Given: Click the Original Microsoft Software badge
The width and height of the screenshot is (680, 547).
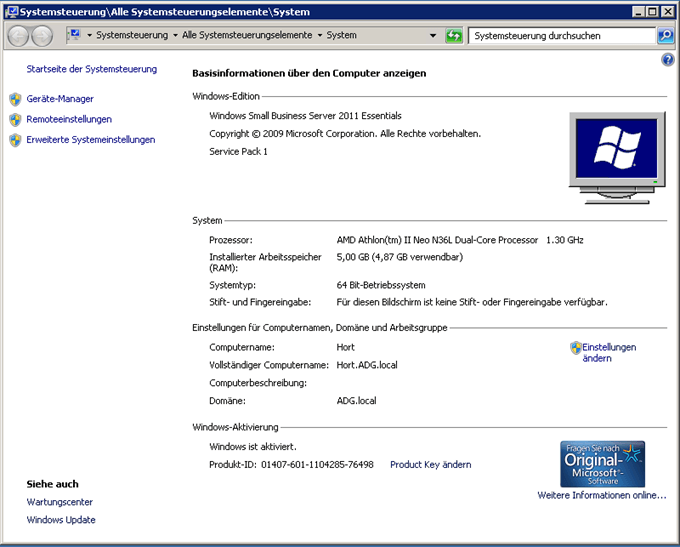Looking at the screenshot, I should tap(602, 464).
